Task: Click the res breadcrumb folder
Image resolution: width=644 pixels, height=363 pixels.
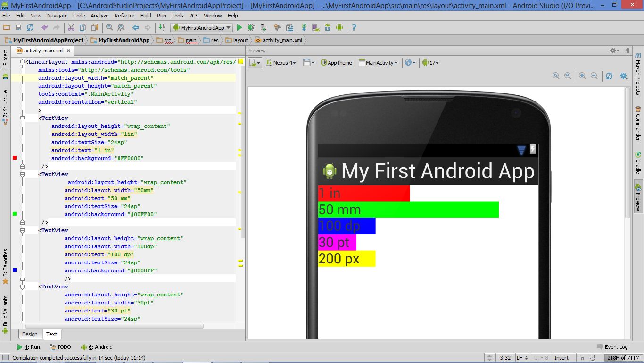Action: tap(211, 40)
